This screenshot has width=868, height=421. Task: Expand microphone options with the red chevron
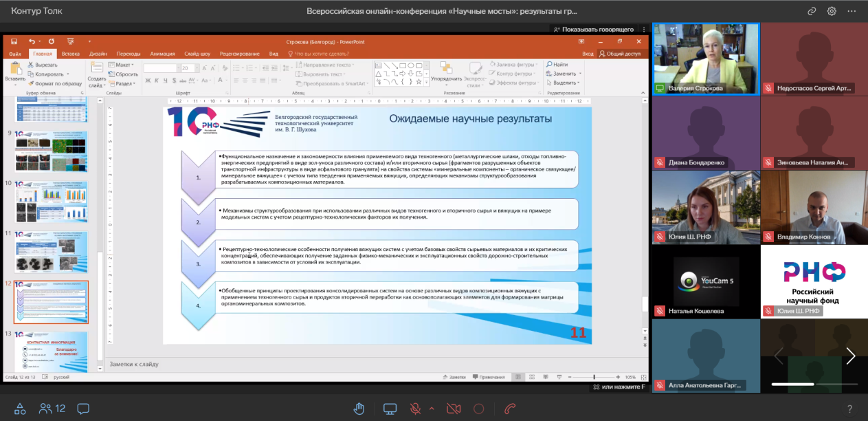tap(432, 409)
